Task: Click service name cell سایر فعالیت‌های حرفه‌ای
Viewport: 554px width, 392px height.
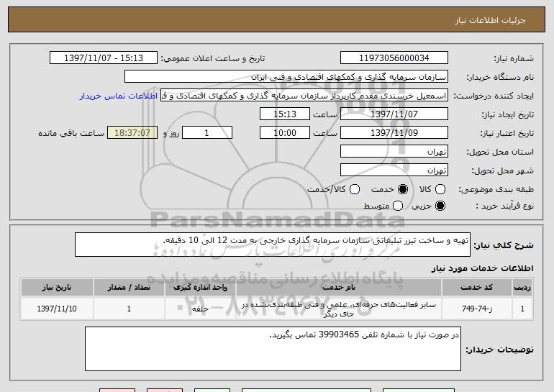Action: pyautogui.click(x=338, y=309)
